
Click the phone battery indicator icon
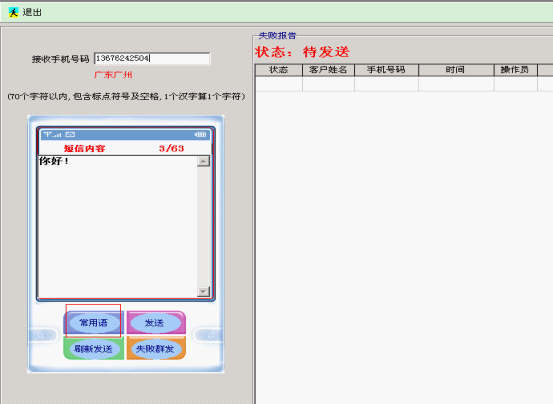pyautogui.click(x=200, y=134)
